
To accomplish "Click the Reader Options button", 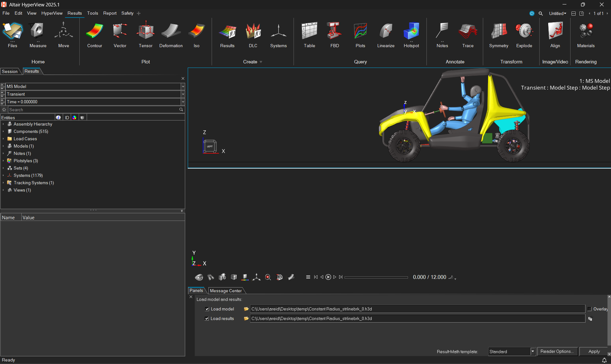I will click(557, 351).
